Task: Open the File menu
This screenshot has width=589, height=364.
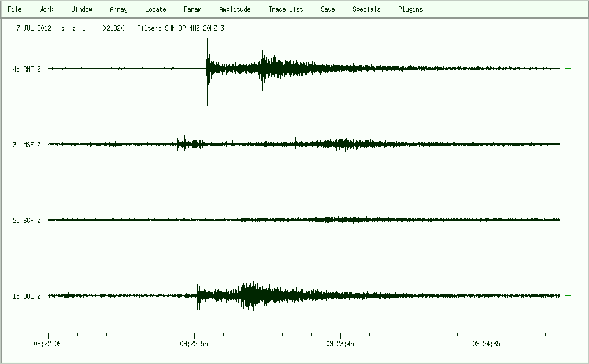Action: click(x=14, y=9)
